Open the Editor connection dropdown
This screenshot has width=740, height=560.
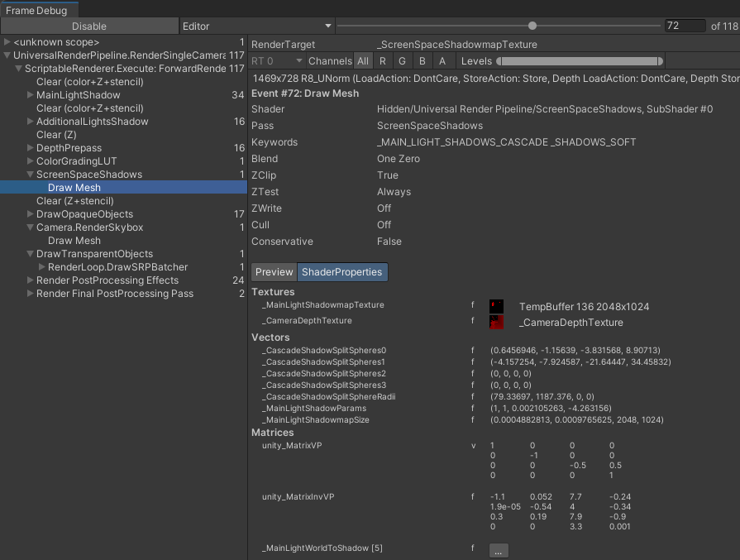tap(256, 26)
